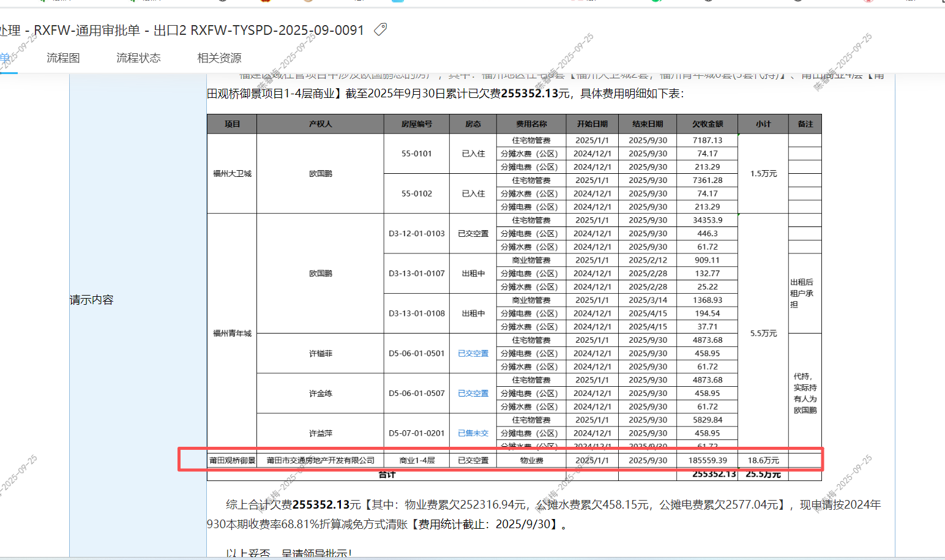Switch to the 流程状态 tab
This screenshot has height=560, width=945.
138,58
